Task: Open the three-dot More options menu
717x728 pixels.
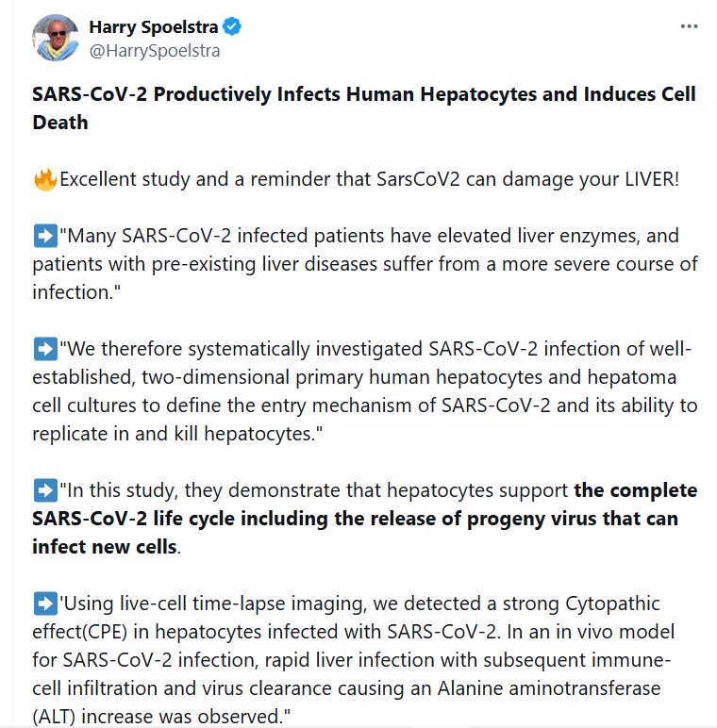Action: coord(690,27)
